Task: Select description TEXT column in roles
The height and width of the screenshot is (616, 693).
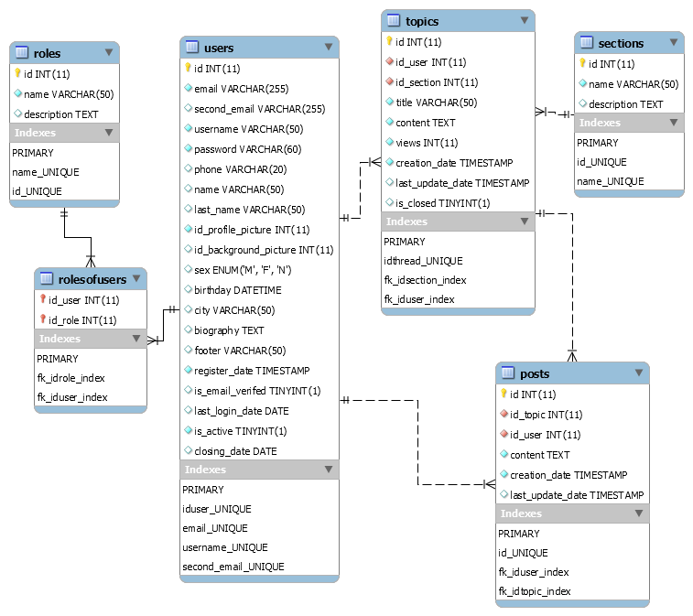Action: pos(64,114)
